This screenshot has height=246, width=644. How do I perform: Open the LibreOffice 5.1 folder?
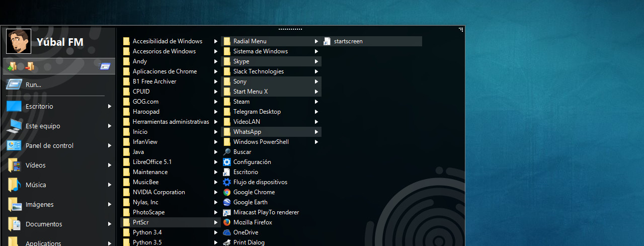click(x=152, y=162)
